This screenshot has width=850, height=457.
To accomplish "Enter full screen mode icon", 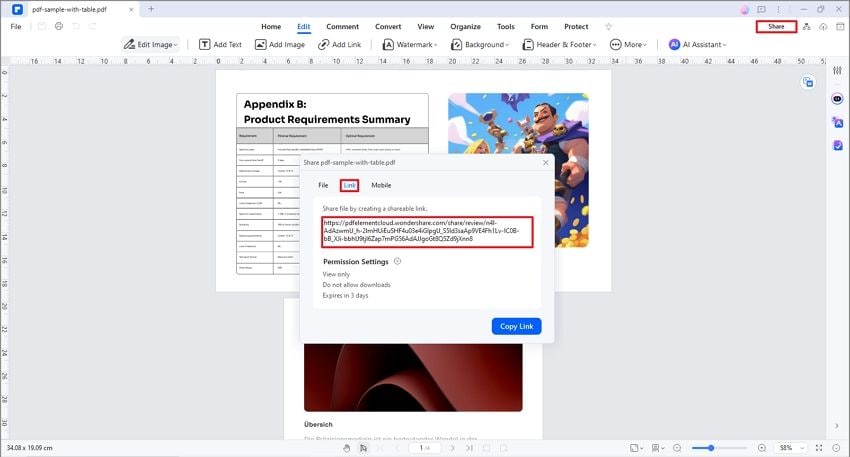I will [x=819, y=448].
